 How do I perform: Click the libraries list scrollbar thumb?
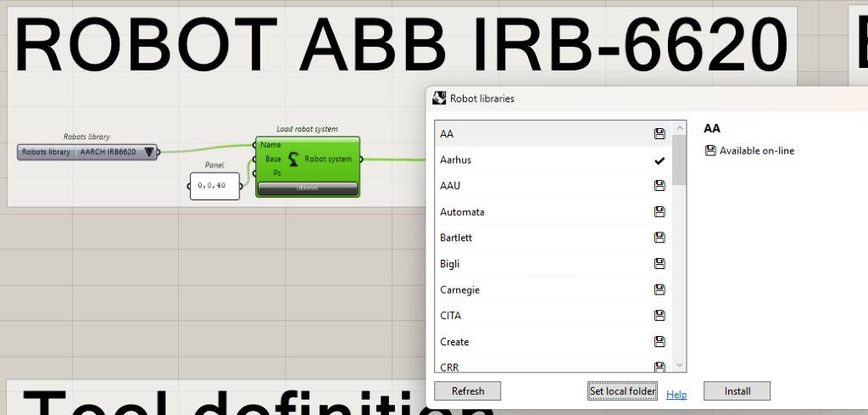[x=680, y=160]
